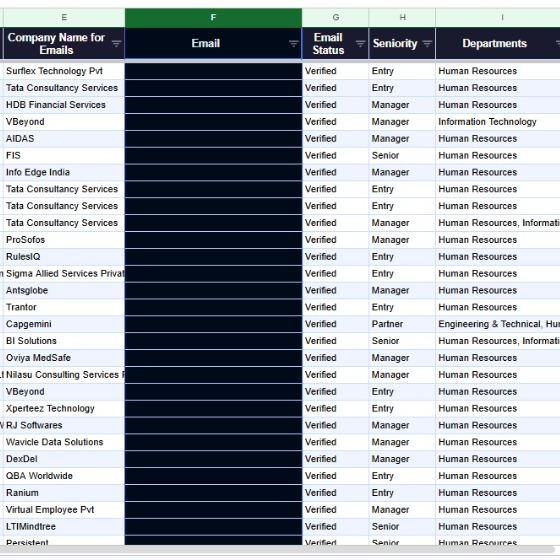Select the Sigma Allied Services cell
Screen dimensions: 560x560
pyautogui.click(x=64, y=274)
